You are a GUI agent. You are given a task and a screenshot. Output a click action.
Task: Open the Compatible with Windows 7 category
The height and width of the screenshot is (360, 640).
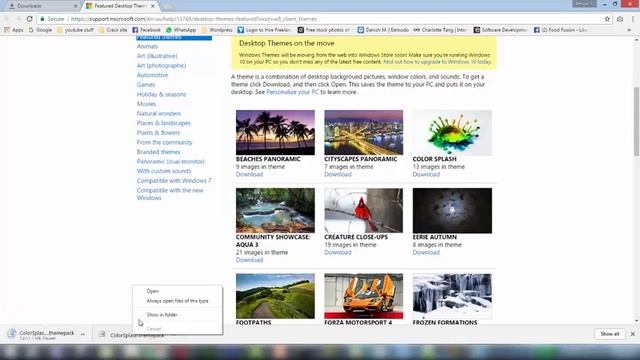[174, 181]
